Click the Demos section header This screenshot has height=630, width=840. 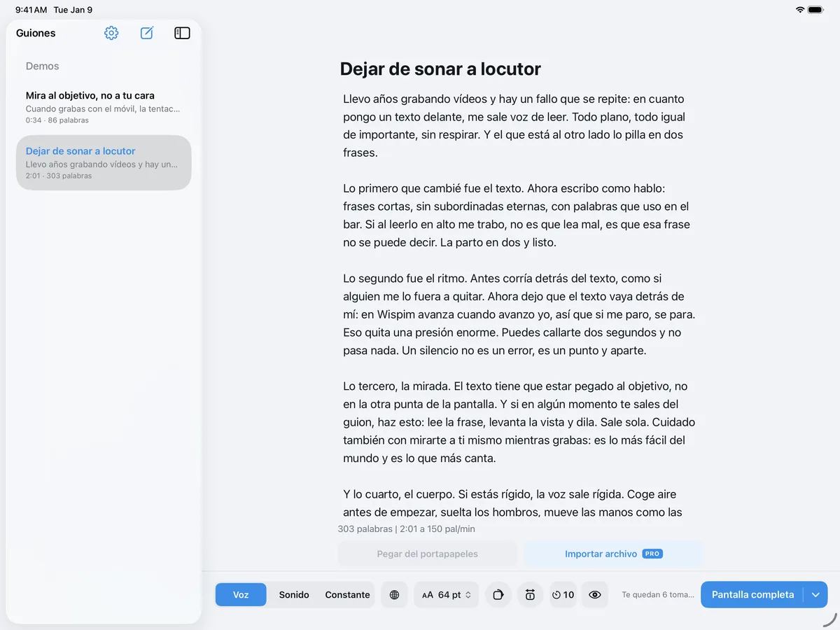point(43,66)
